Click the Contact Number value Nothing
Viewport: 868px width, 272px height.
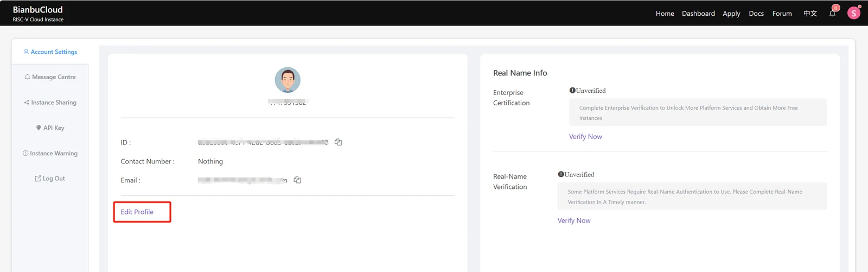point(210,161)
